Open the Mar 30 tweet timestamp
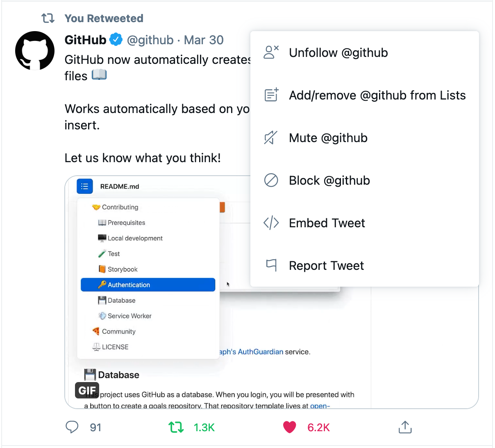Viewport: 495px width, 448px height. pos(204,40)
